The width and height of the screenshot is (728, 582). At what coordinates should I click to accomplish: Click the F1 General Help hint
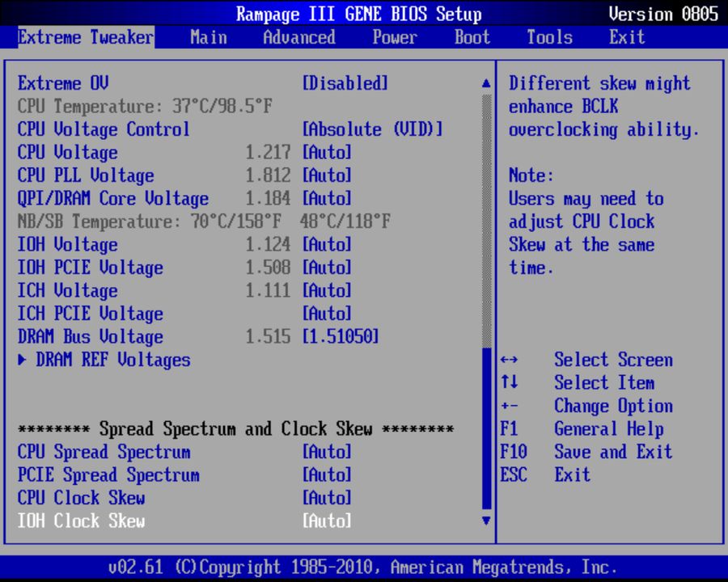pos(582,429)
